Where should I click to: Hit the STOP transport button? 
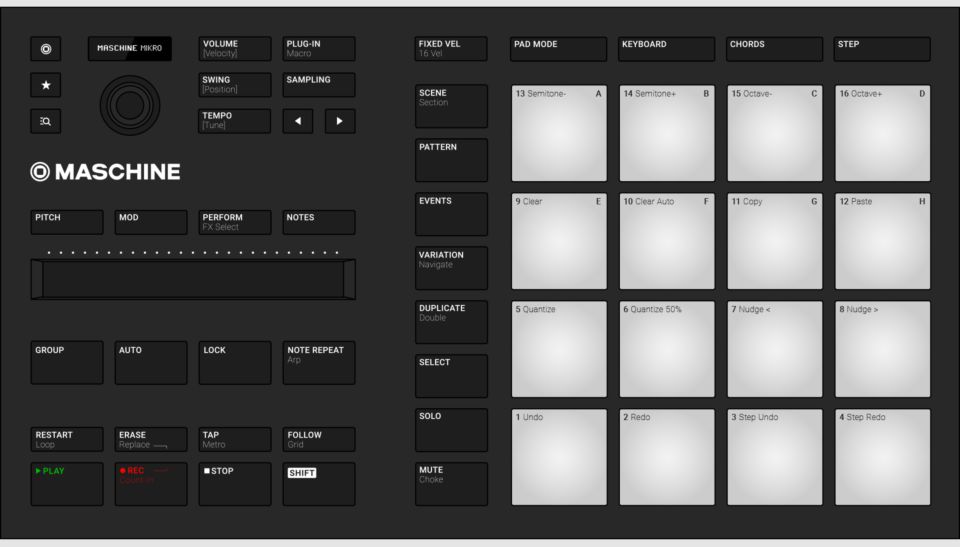click(234, 484)
